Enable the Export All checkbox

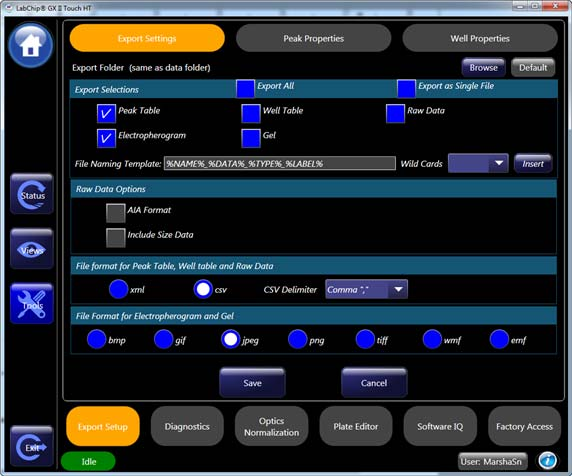tap(245, 89)
